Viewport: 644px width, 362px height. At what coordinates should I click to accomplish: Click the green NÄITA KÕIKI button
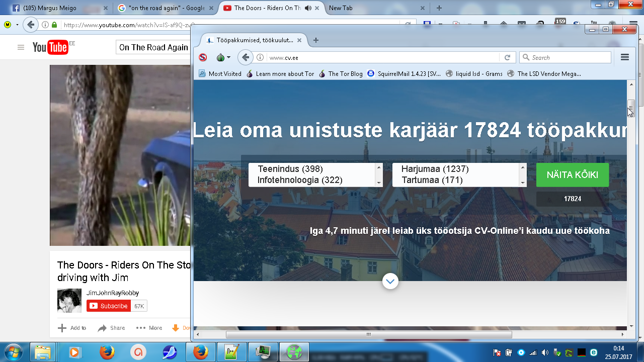[x=573, y=175]
